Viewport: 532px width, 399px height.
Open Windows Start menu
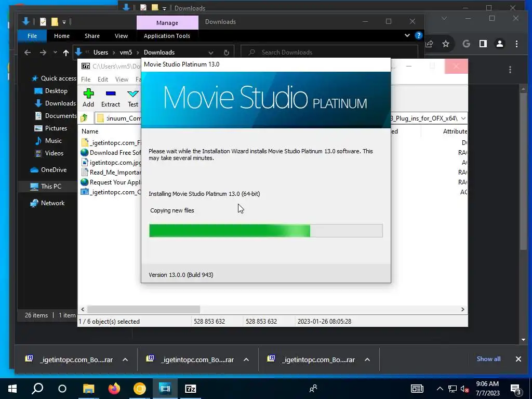[x=12, y=389]
